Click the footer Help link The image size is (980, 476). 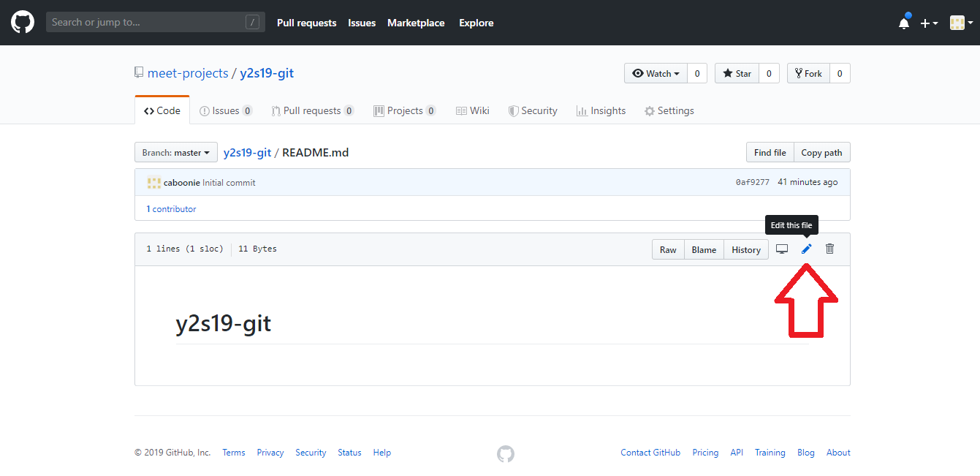[x=382, y=453]
